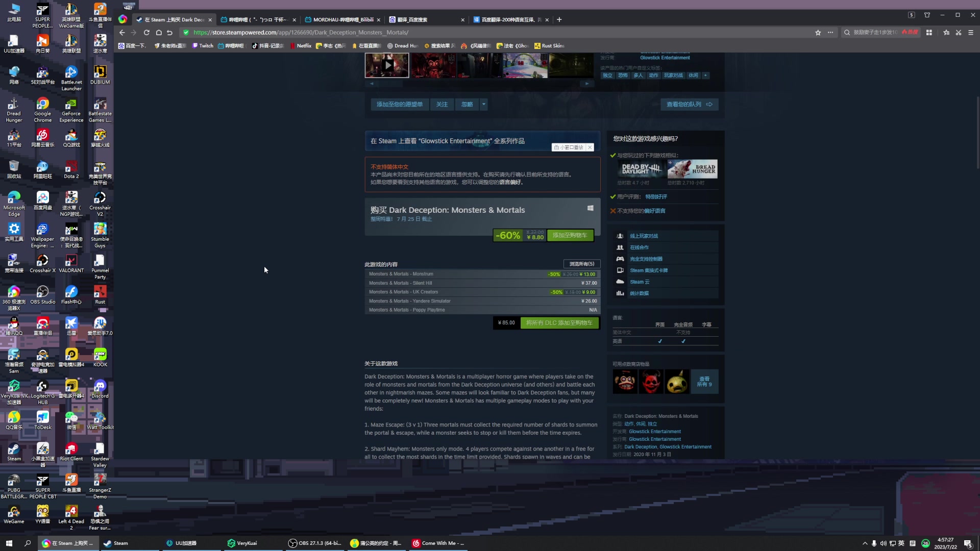Open the Netflix bookmark
980x551 pixels.
300,46
